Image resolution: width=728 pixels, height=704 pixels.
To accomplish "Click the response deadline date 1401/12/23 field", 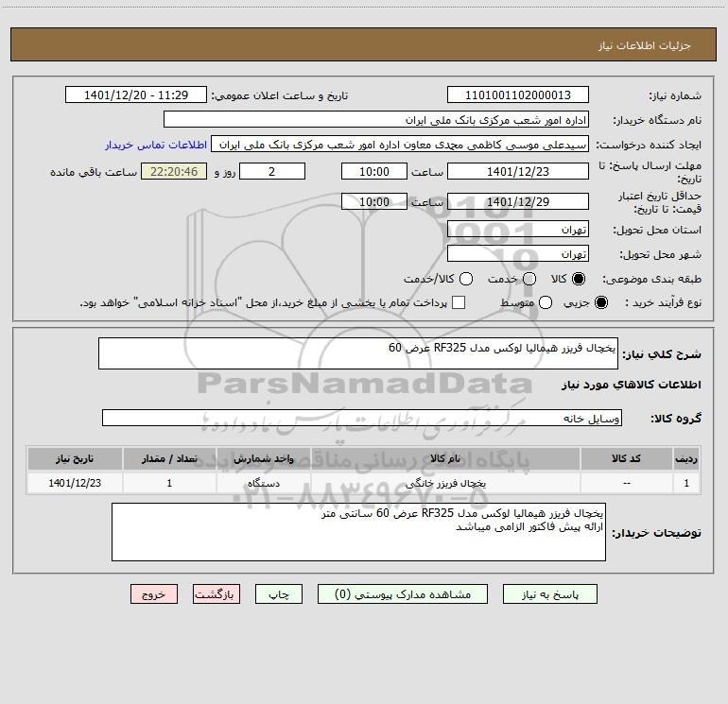I will point(518,171).
